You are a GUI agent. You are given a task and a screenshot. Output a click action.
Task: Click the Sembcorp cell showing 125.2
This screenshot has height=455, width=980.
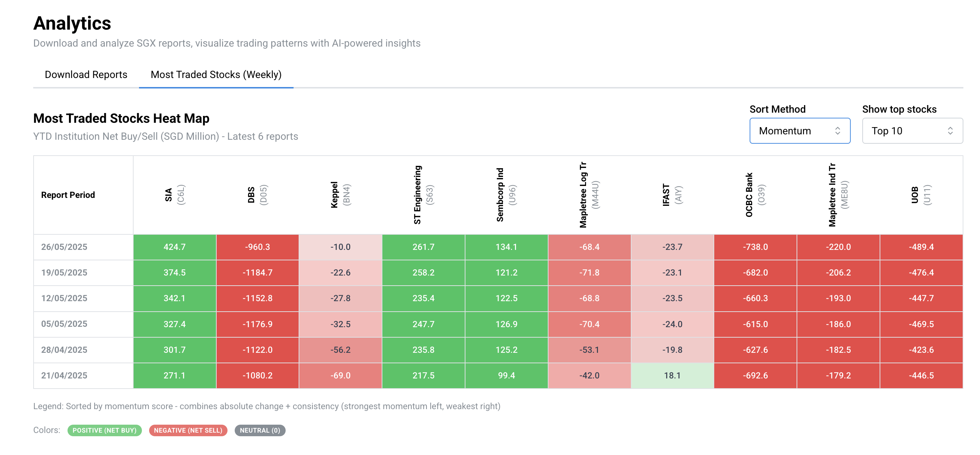[x=506, y=350]
